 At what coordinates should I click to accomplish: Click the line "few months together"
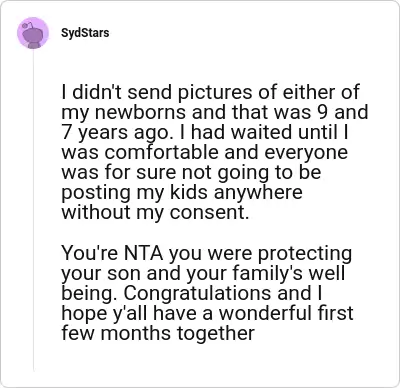(x=158, y=333)
